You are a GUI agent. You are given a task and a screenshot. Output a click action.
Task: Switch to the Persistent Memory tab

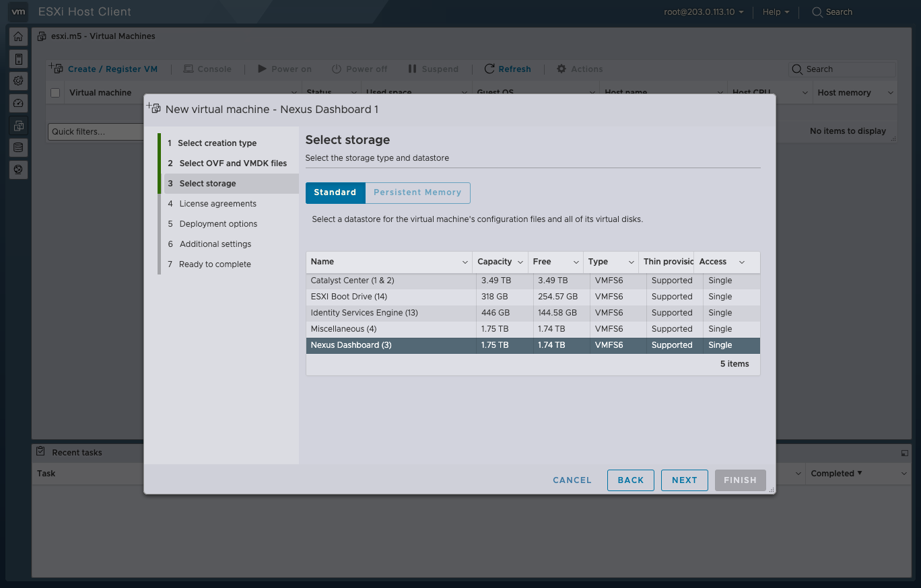point(417,192)
